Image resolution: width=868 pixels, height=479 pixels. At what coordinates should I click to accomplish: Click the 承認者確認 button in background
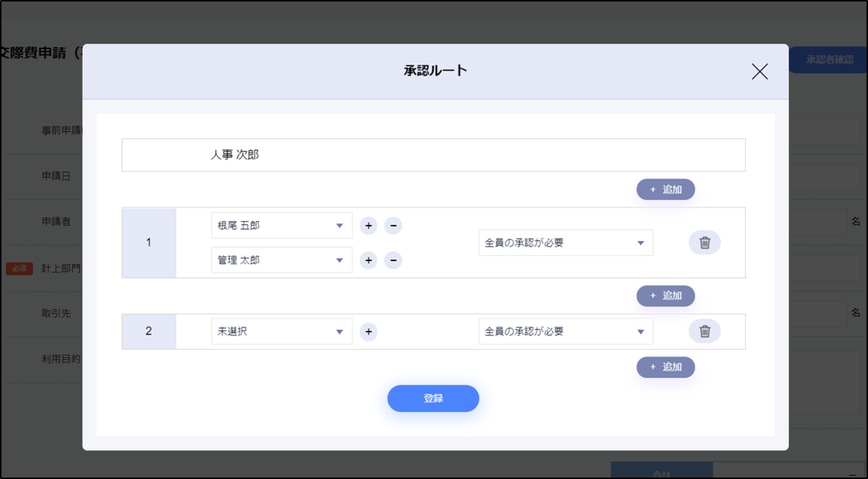coord(829,60)
